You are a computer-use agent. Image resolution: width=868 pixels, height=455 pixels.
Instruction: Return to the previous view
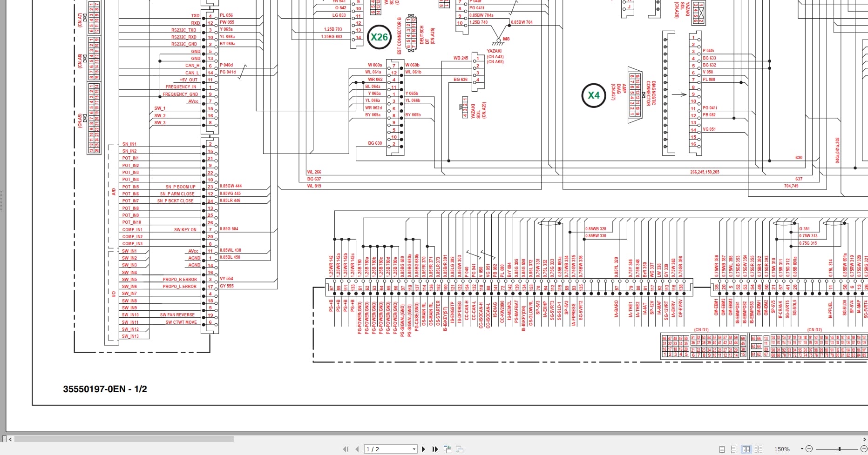click(448, 448)
